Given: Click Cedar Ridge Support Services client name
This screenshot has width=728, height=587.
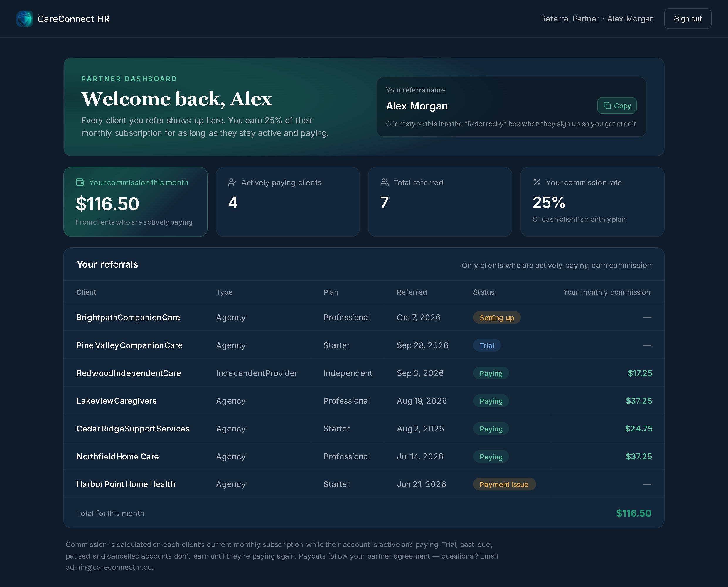Looking at the screenshot, I should coord(133,429).
